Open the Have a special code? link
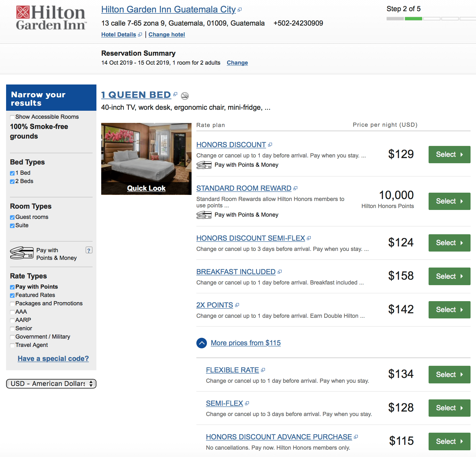476x457 pixels. click(53, 358)
